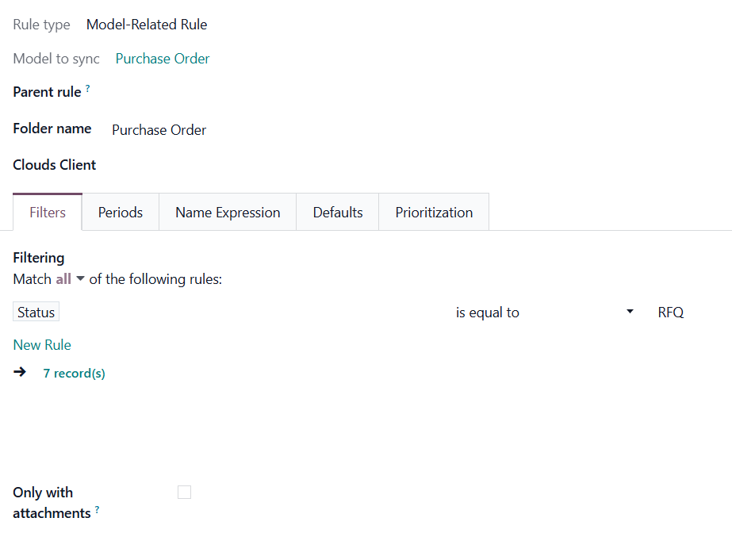Open the Match all dropdown

click(x=70, y=279)
